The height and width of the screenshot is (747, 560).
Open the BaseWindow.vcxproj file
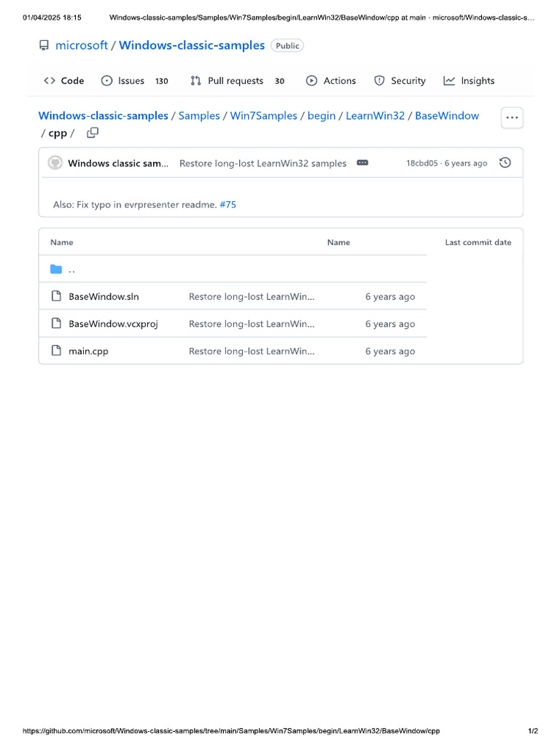coord(113,324)
